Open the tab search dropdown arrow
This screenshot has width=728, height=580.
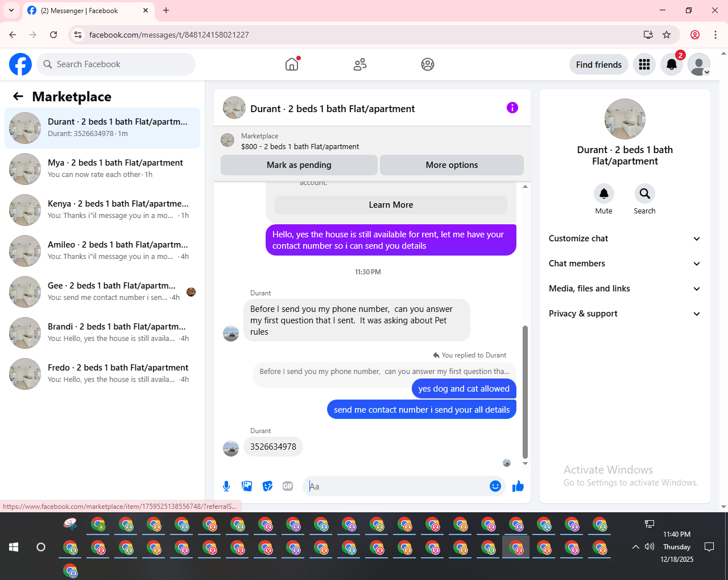pyautogui.click(x=11, y=10)
